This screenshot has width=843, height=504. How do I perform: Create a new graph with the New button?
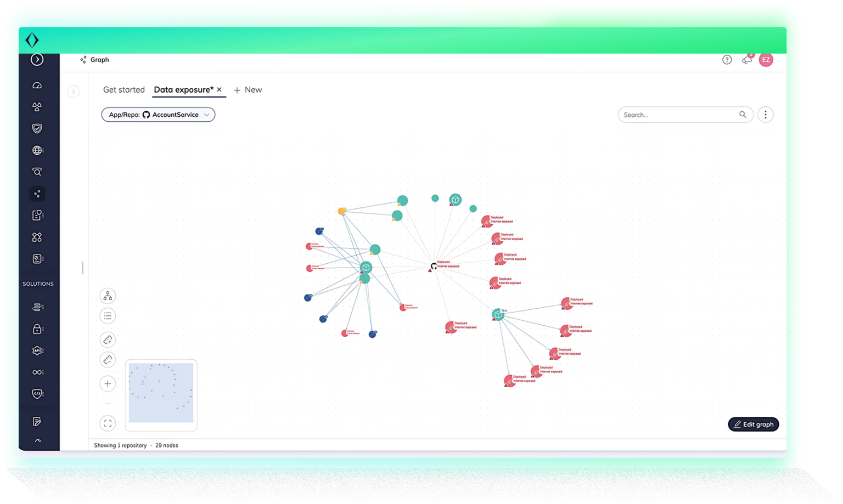coord(248,89)
